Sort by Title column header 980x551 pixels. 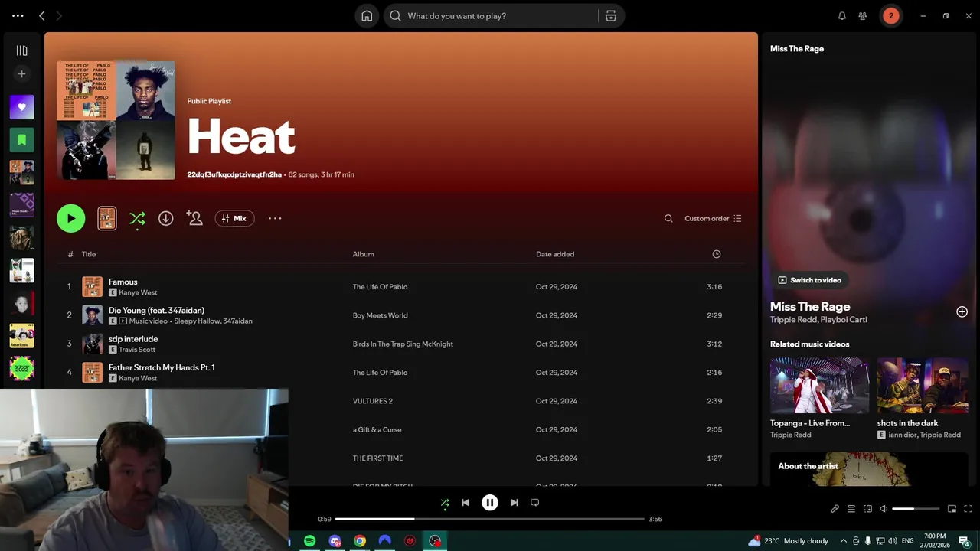[x=89, y=254]
